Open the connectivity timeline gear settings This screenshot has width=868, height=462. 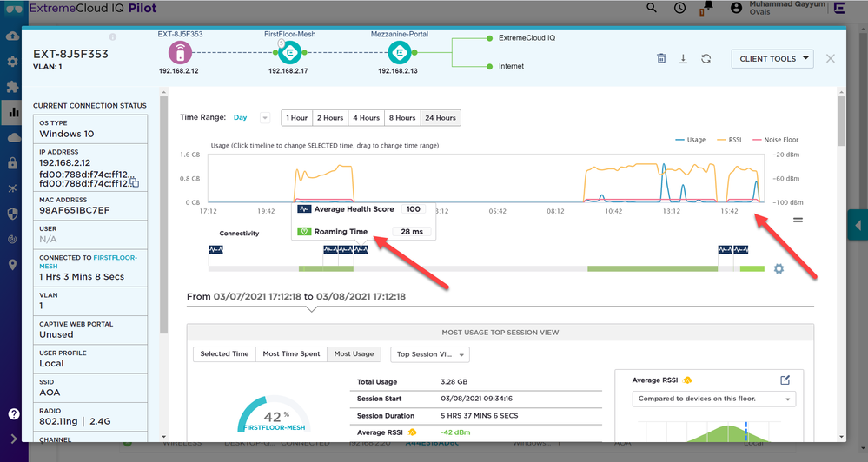point(779,269)
